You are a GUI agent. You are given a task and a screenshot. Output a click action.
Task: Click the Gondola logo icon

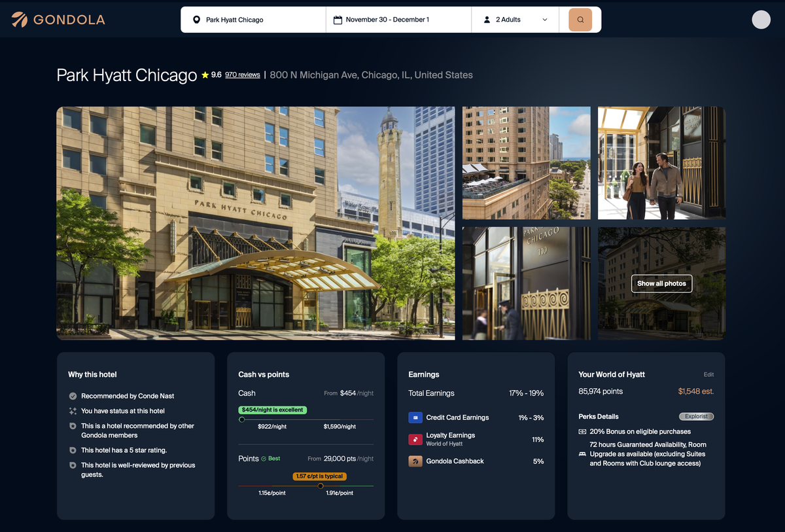(20, 20)
